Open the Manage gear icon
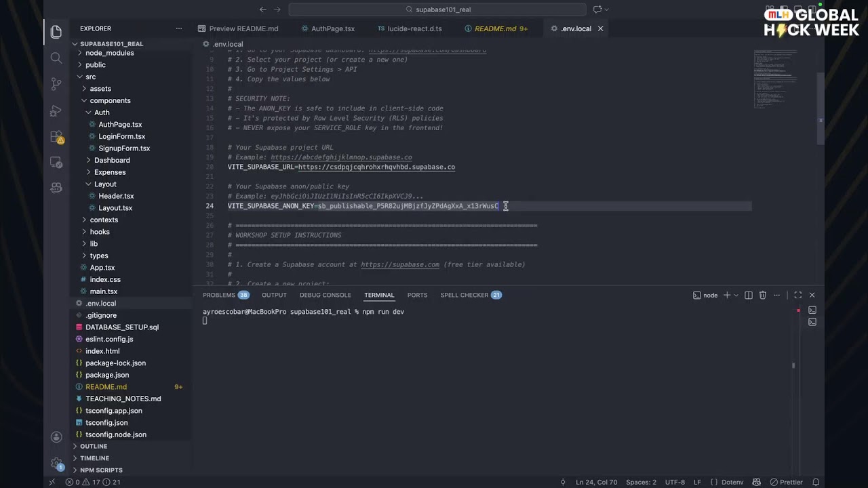Screen dimensions: 868x488 pyautogui.click(x=56, y=464)
